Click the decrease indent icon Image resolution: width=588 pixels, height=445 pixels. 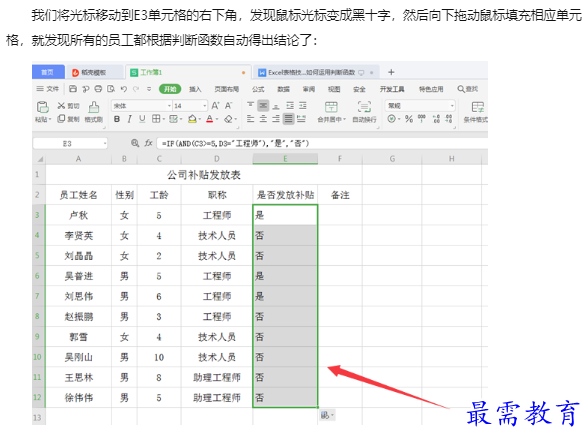point(290,106)
